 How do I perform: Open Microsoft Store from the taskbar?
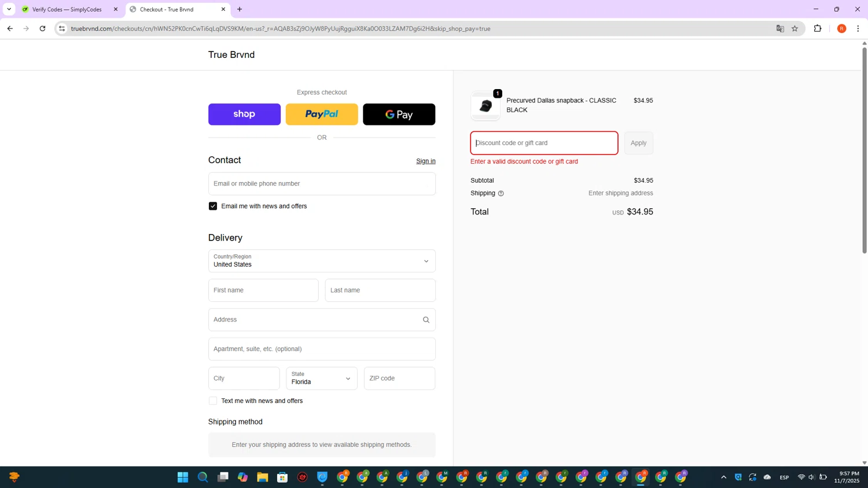[282, 477]
